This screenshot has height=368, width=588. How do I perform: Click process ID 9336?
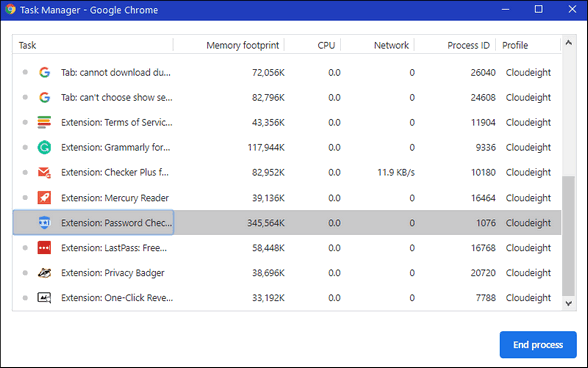[x=486, y=147]
